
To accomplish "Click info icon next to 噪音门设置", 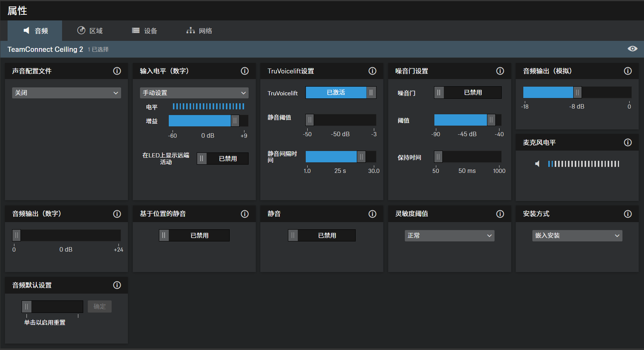I will pyautogui.click(x=500, y=71).
